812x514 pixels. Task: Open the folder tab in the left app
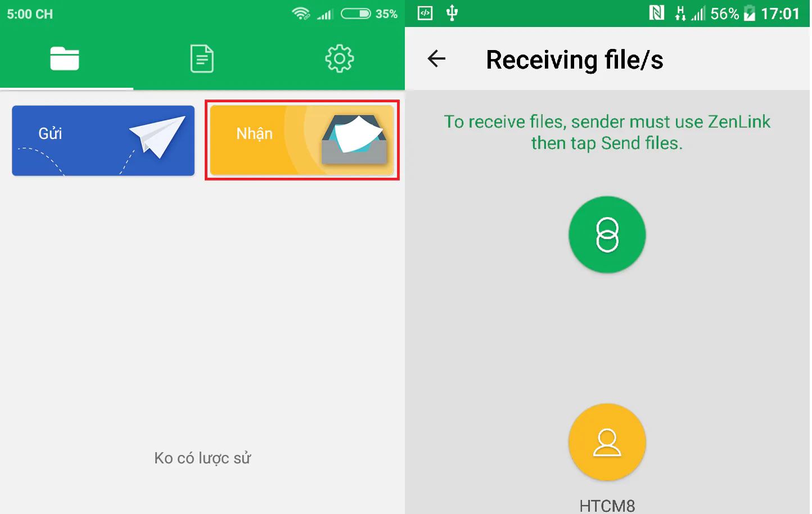point(65,58)
